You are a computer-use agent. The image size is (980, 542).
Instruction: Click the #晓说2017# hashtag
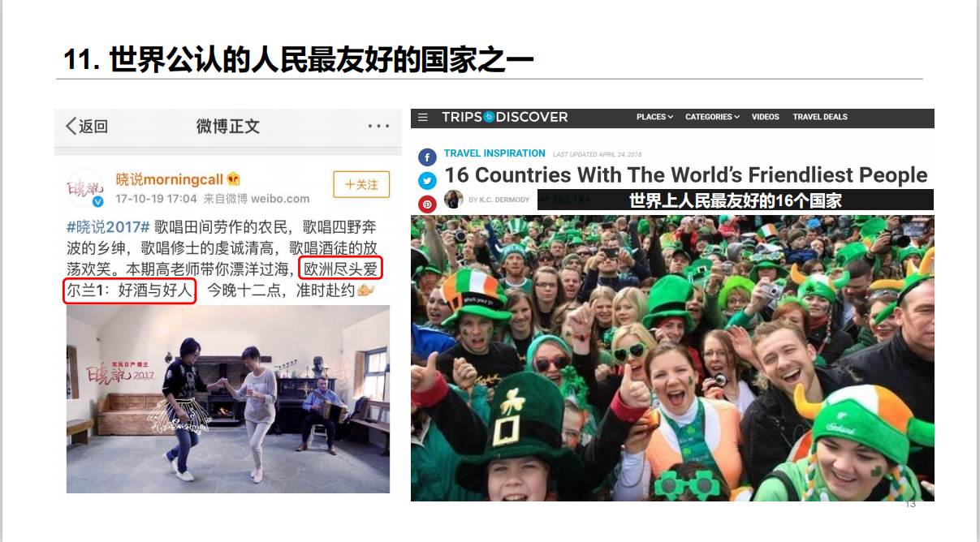pos(109,226)
